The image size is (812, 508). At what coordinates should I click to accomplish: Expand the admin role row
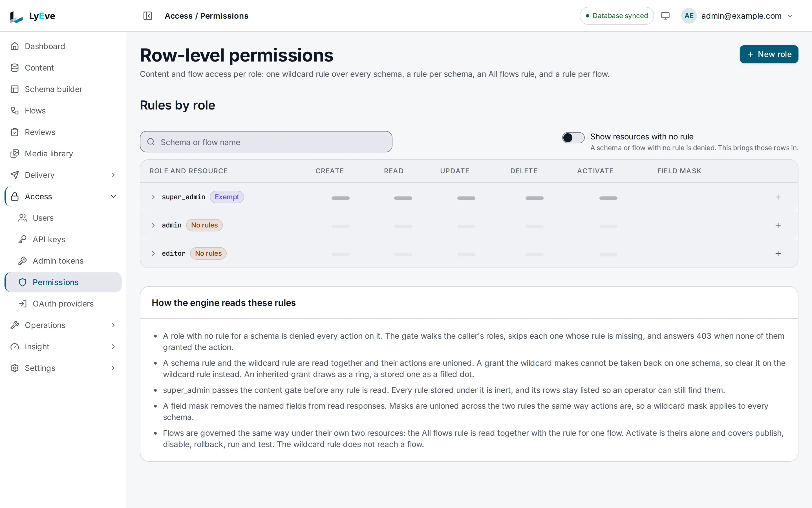tap(153, 225)
